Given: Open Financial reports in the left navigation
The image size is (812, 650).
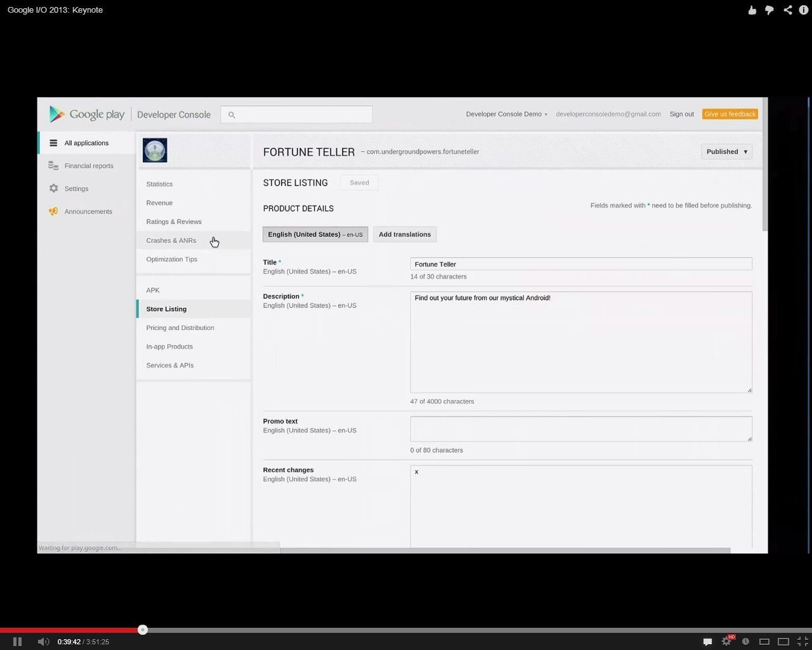Looking at the screenshot, I should click(x=89, y=166).
